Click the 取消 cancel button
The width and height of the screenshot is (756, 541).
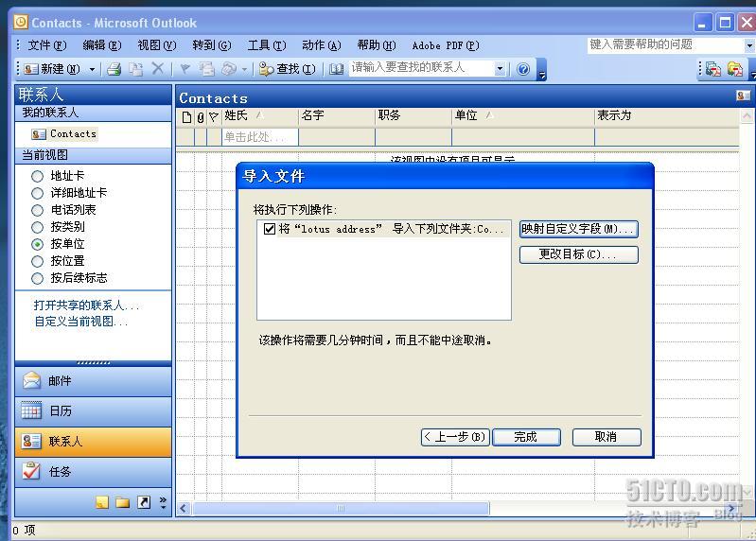[607, 437]
